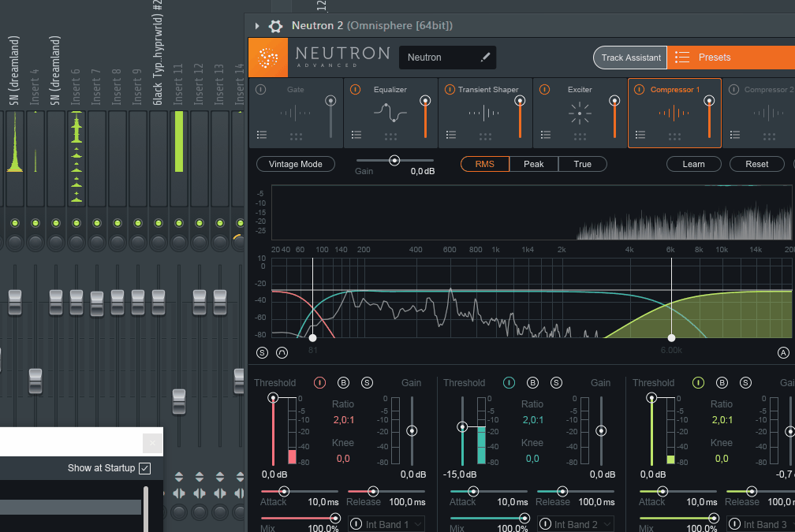Click band 2 Threshold value -15,0 dB
The height and width of the screenshot is (532, 795).
coord(460,474)
